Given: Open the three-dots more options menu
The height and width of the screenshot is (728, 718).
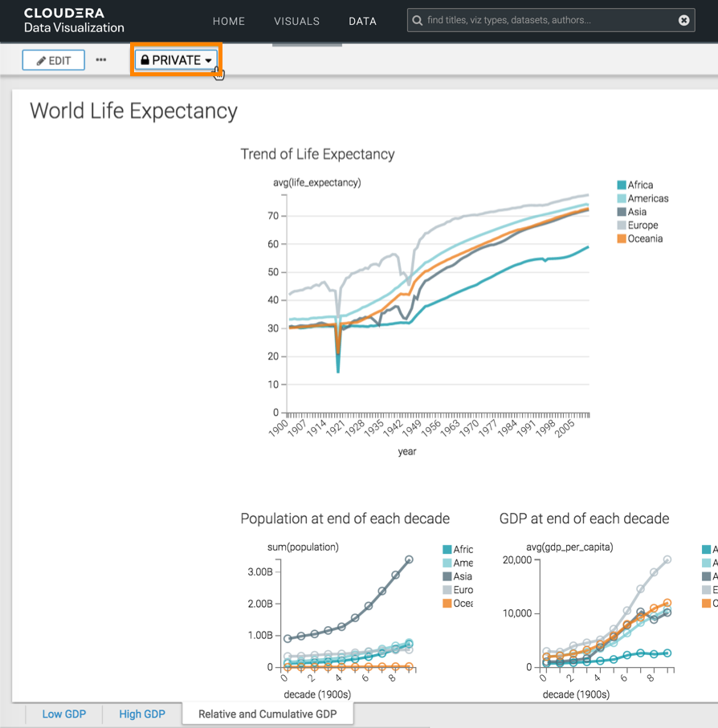Looking at the screenshot, I should tap(101, 60).
